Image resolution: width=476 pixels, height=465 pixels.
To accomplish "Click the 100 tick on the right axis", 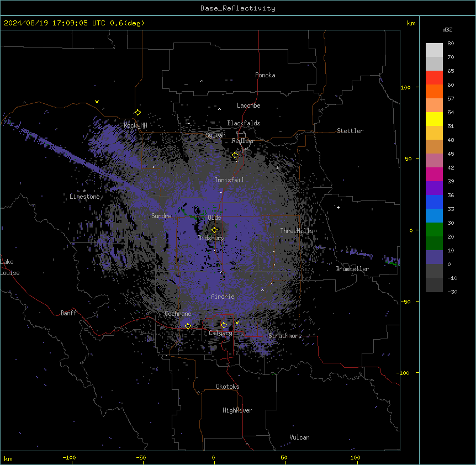I will tap(405, 87).
